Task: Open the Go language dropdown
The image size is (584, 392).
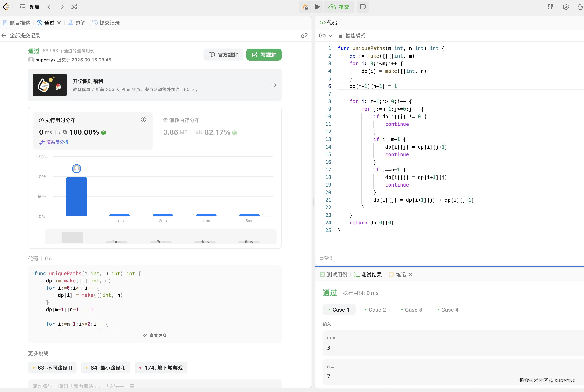Action: (x=325, y=35)
